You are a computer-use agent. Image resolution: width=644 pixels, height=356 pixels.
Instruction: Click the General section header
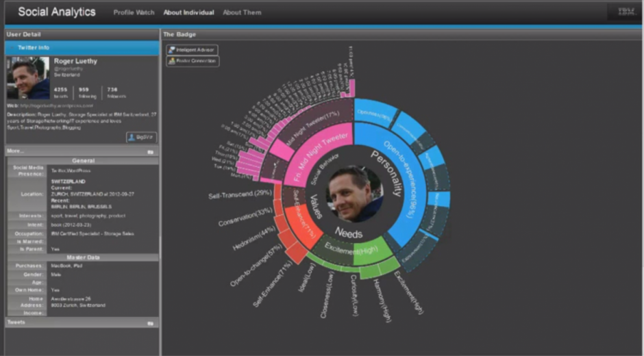pyautogui.click(x=83, y=161)
